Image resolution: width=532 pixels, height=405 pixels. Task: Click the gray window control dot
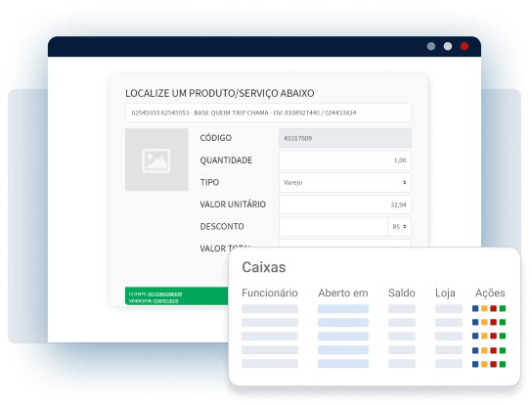(x=431, y=46)
